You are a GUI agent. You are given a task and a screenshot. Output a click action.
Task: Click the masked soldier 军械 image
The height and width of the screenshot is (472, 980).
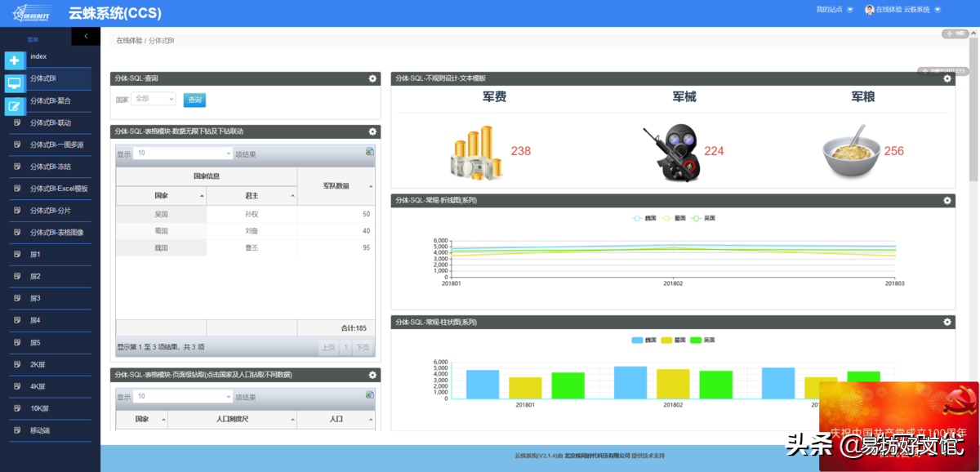pos(671,154)
